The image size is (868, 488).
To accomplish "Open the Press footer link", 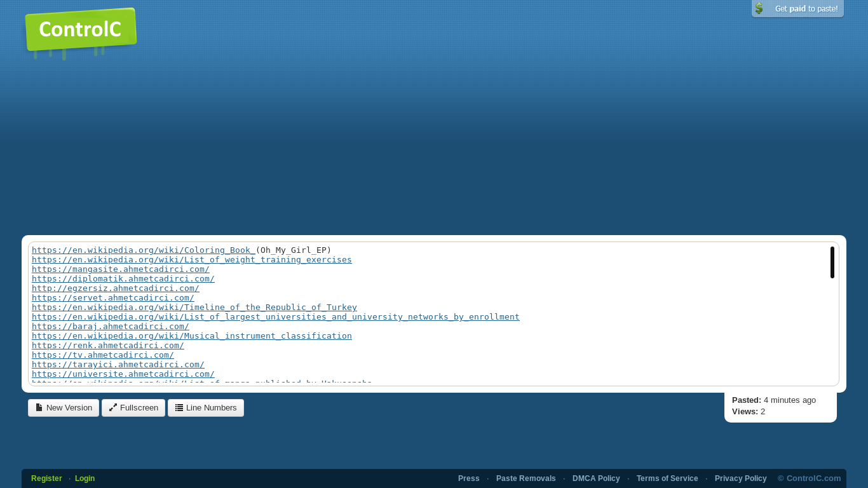I will 469,478.
